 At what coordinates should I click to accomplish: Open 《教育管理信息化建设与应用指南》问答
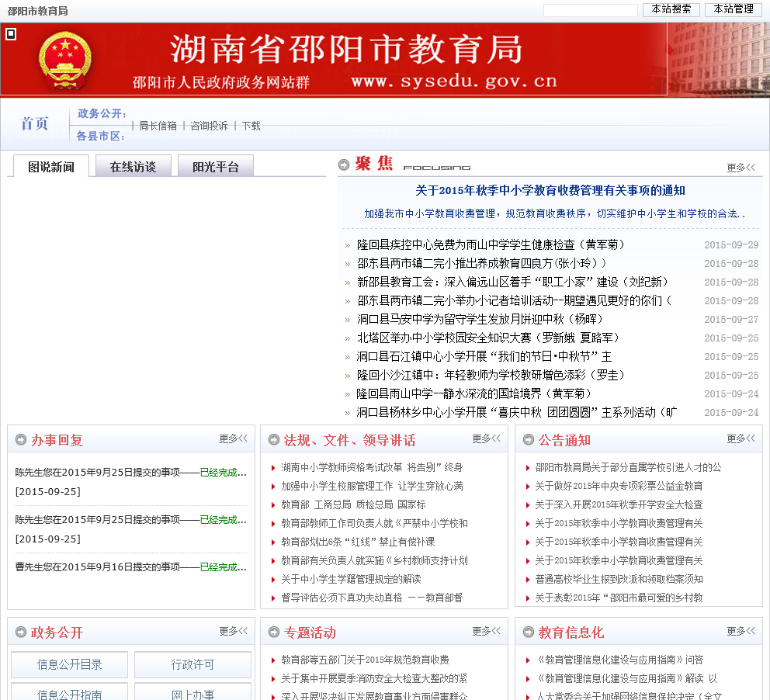619,660
